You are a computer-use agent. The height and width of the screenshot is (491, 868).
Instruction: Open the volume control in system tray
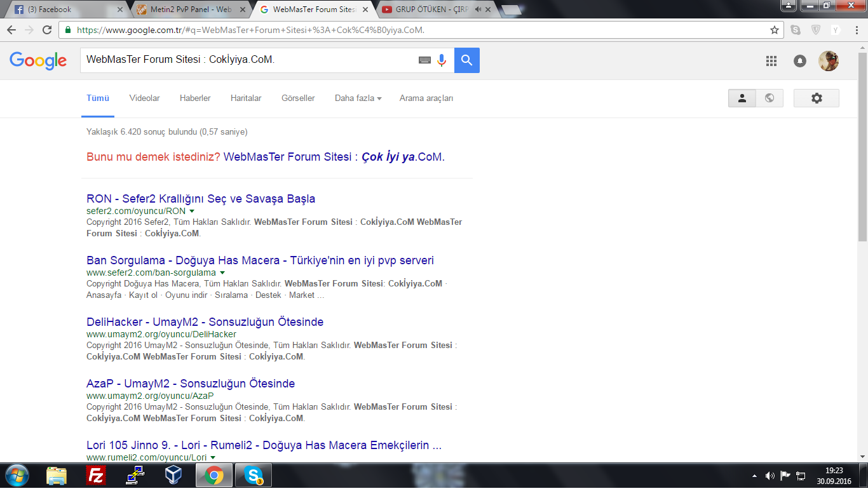pyautogui.click(x=770, y=476)
